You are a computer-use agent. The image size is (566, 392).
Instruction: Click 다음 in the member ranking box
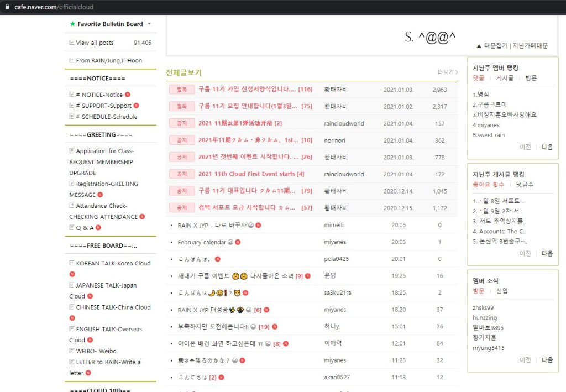click(547, 147)
